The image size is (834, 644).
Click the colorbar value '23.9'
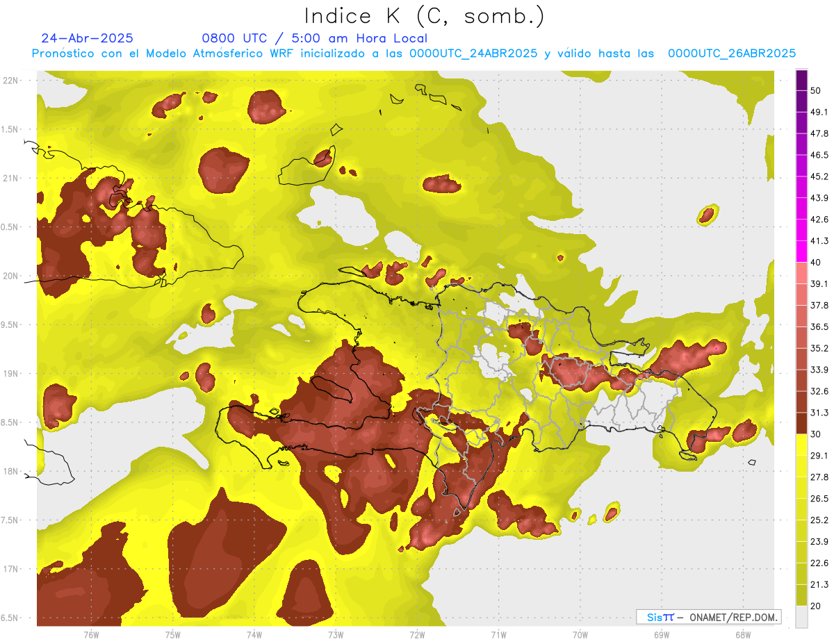coord(819,542)
